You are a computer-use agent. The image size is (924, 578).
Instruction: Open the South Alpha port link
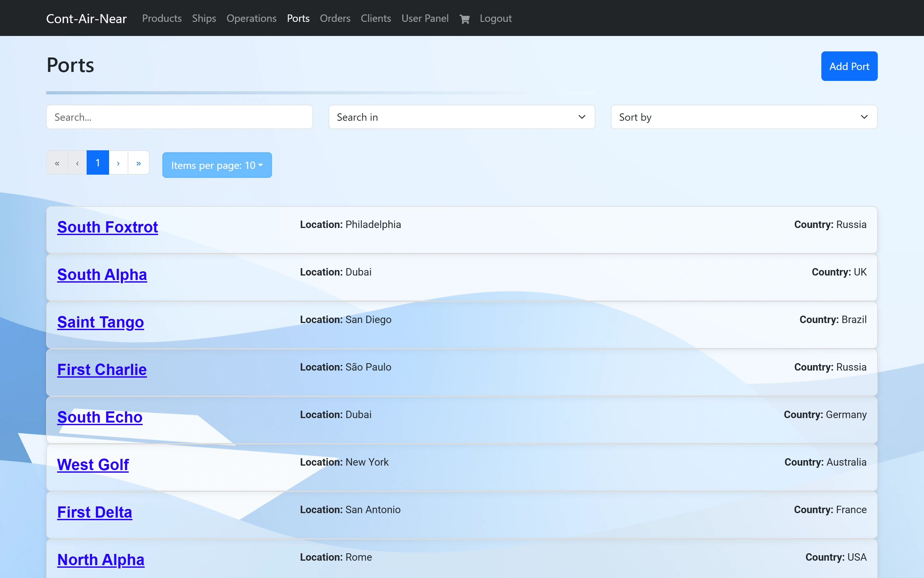pos(102,275)
